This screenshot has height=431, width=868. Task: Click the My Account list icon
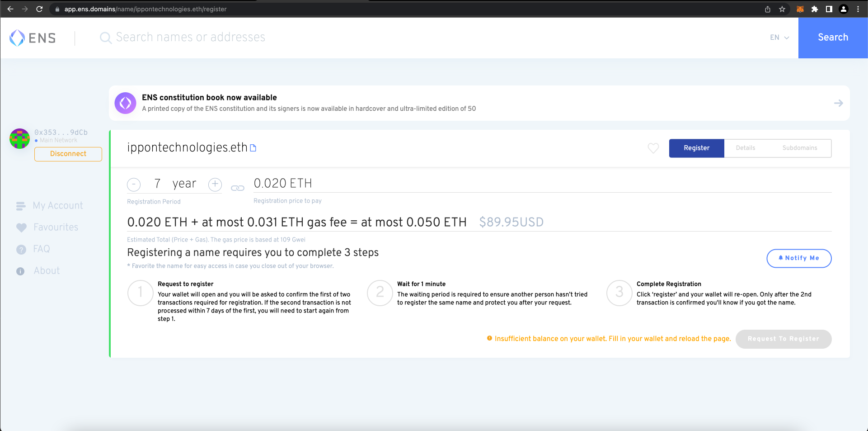[x=21, y=206]
